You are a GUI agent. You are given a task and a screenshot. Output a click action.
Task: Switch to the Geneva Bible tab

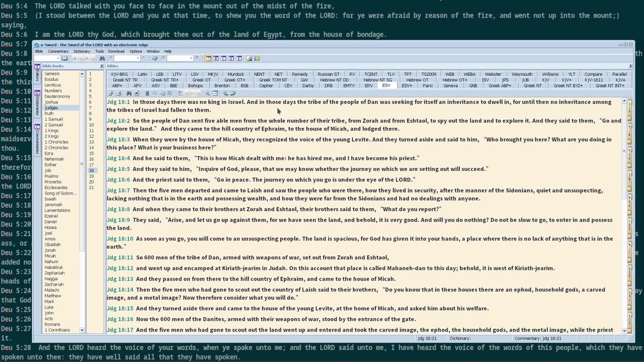[x=450, y=85]
